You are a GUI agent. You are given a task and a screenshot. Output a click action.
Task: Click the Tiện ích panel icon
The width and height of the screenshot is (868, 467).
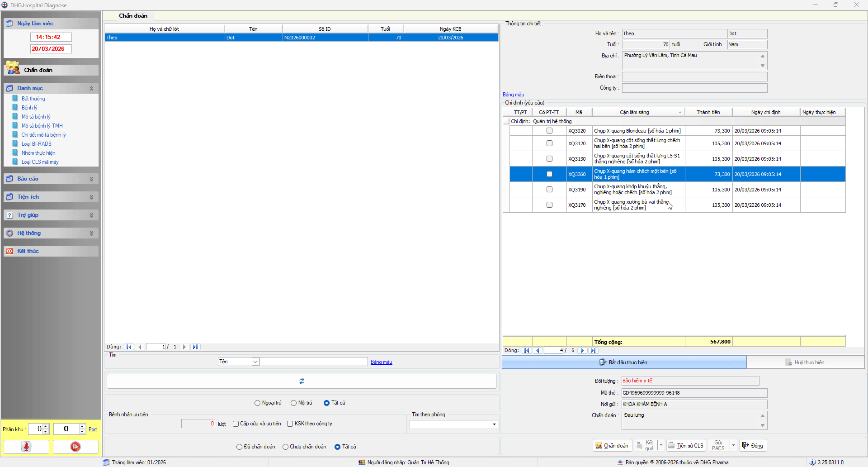point(9,197)
